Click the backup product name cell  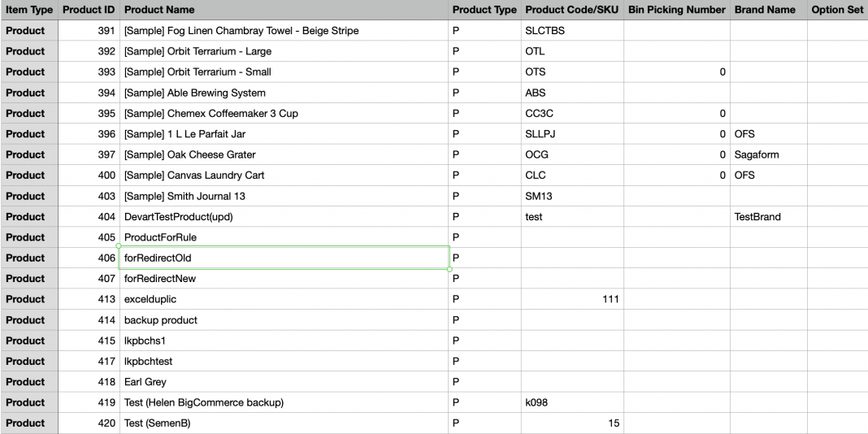pos(284,320)
